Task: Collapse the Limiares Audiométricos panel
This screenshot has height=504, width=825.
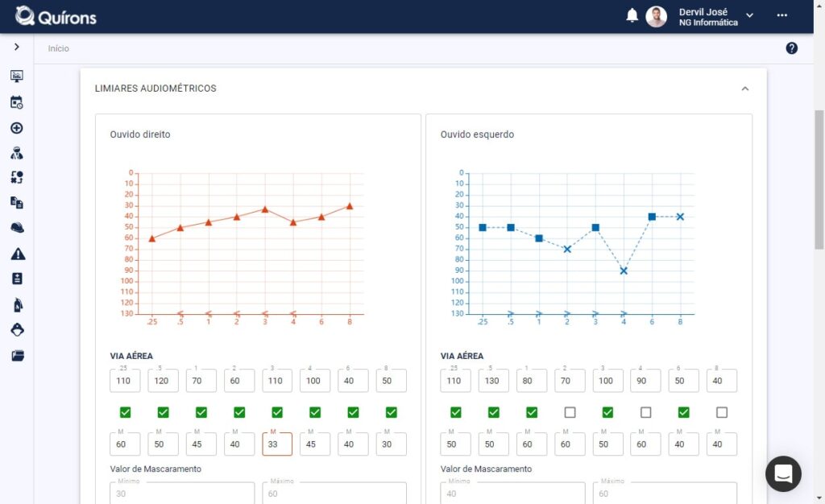Action: tap(745, 89)
